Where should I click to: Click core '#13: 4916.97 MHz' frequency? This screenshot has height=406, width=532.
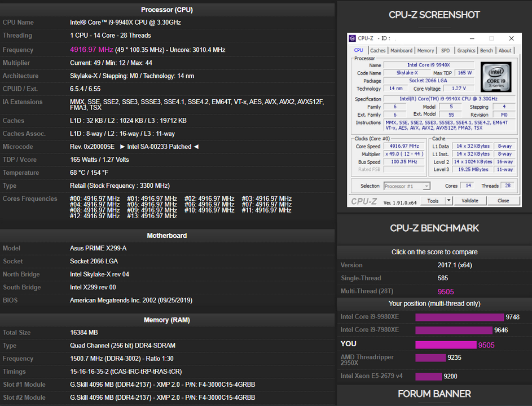point(152,216)
